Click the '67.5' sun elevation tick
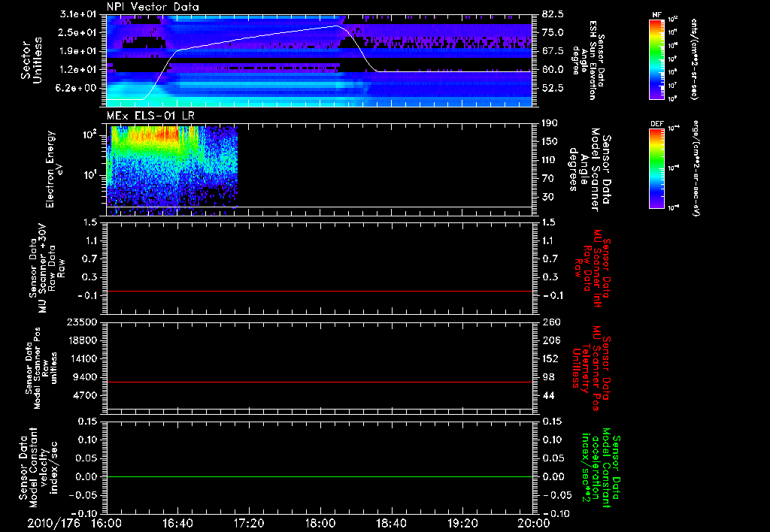 [553, 51]
